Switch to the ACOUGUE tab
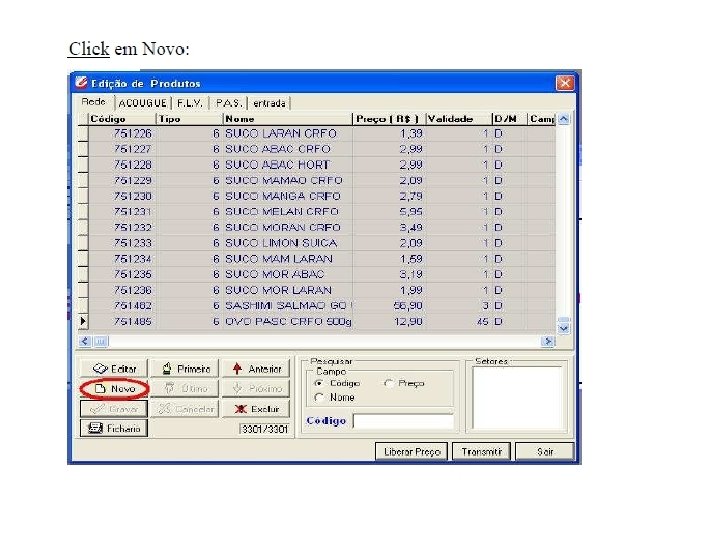This screenshot has height=540, width=720. pyautogui.click(x=142, y=103)
